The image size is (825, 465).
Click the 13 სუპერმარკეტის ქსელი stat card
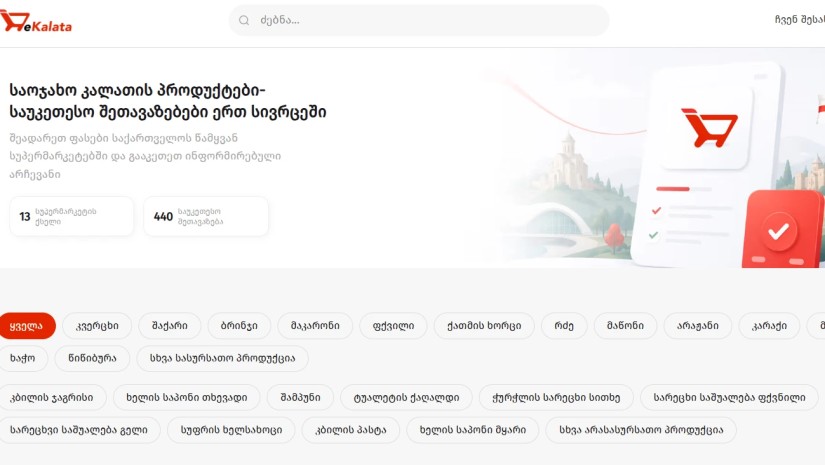pos(72,216)
